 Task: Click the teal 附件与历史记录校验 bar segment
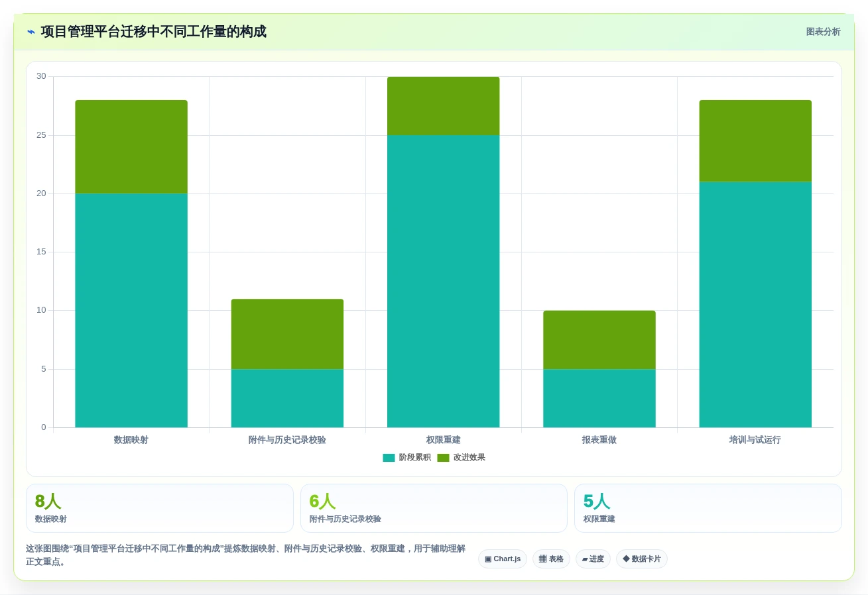[x=287, y=398]
